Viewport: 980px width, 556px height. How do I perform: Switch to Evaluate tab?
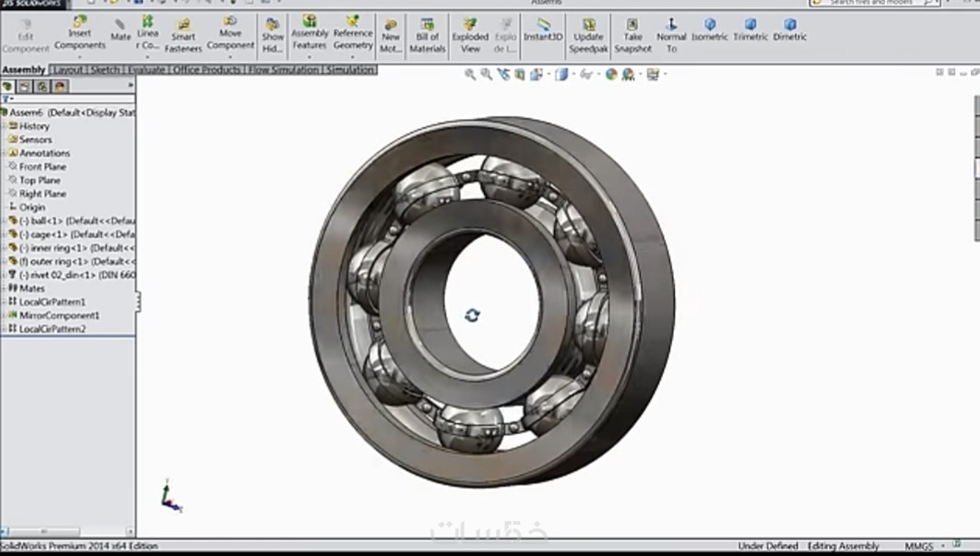click(x=147, y=69)
